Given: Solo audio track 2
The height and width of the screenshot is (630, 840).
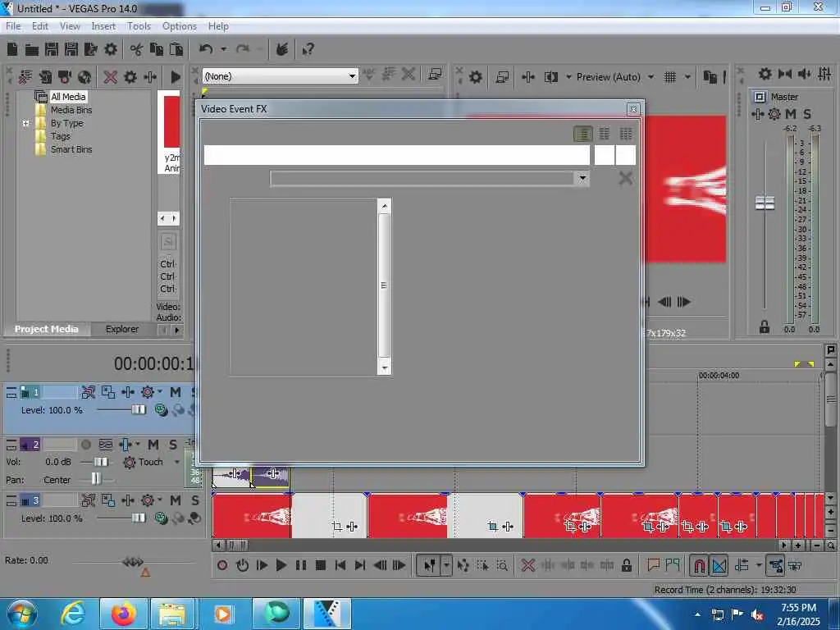Looking at the screenshot, I should [x=173, y=445].
